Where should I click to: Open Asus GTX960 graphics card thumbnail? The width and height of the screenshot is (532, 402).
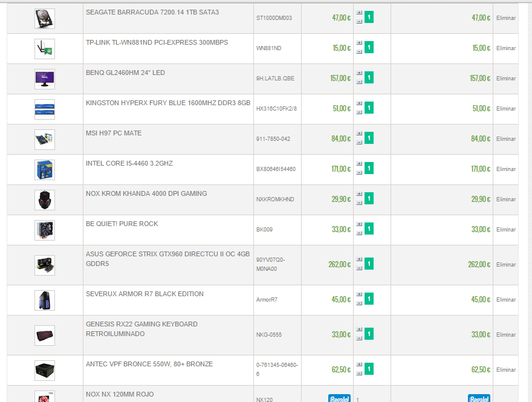pos(45,265)
